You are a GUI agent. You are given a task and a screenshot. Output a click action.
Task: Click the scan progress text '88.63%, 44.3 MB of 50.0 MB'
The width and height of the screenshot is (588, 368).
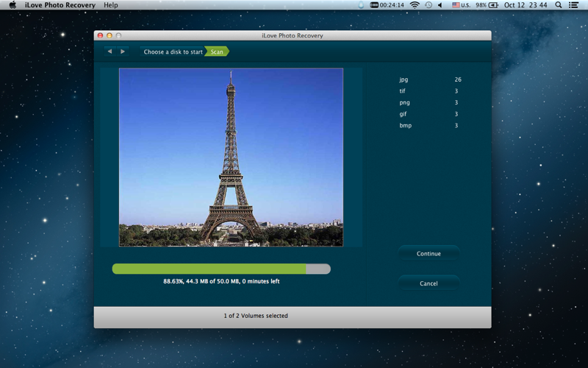[x=201, y=281]
